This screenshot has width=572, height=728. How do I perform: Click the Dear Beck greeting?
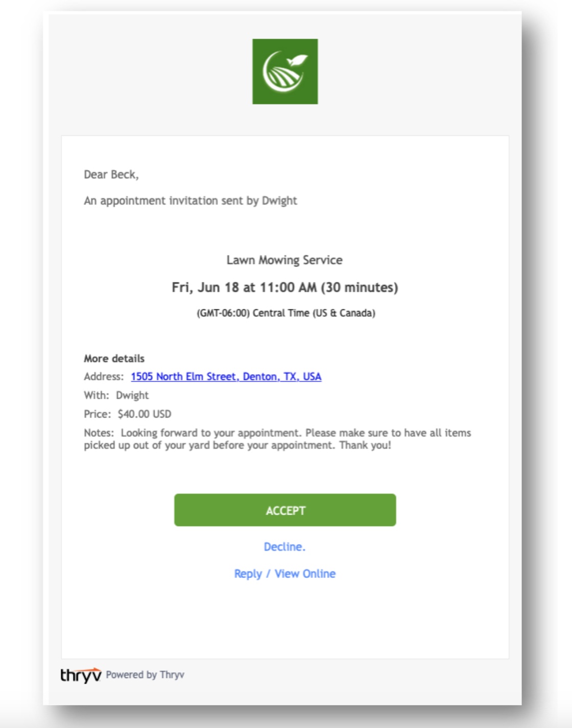111,175
